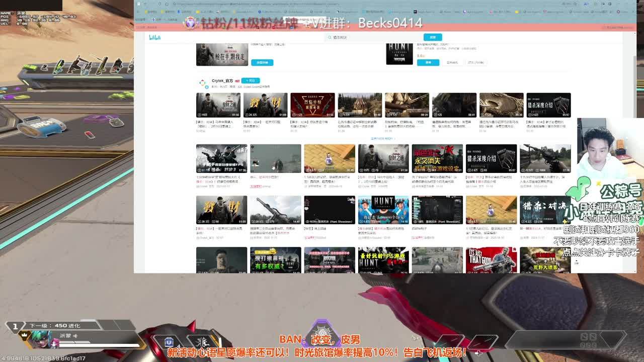Open the 最好玩的FPS游戏 HUNT video
644x362 pixels.
point(383,260)
